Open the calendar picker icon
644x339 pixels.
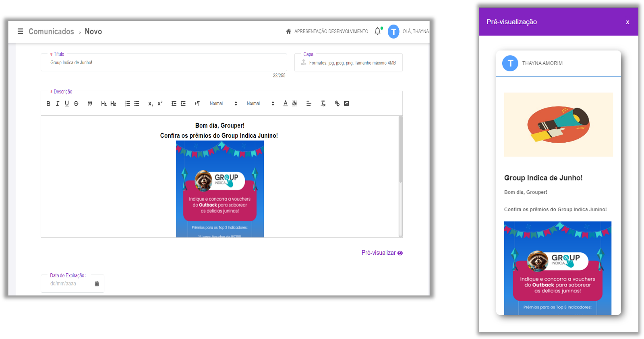pyautogui.click(x=97, y=284)
